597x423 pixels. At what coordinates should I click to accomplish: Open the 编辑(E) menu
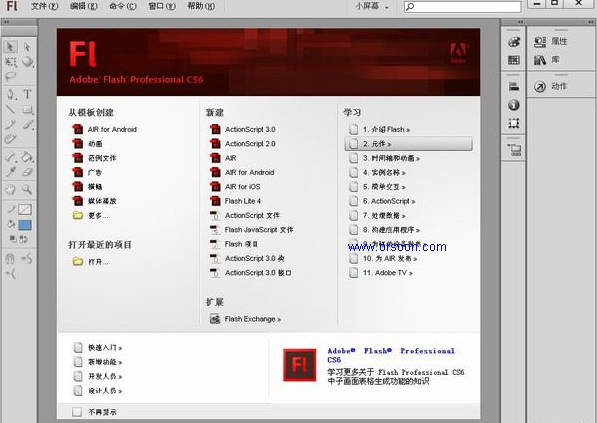coord(83,6)
